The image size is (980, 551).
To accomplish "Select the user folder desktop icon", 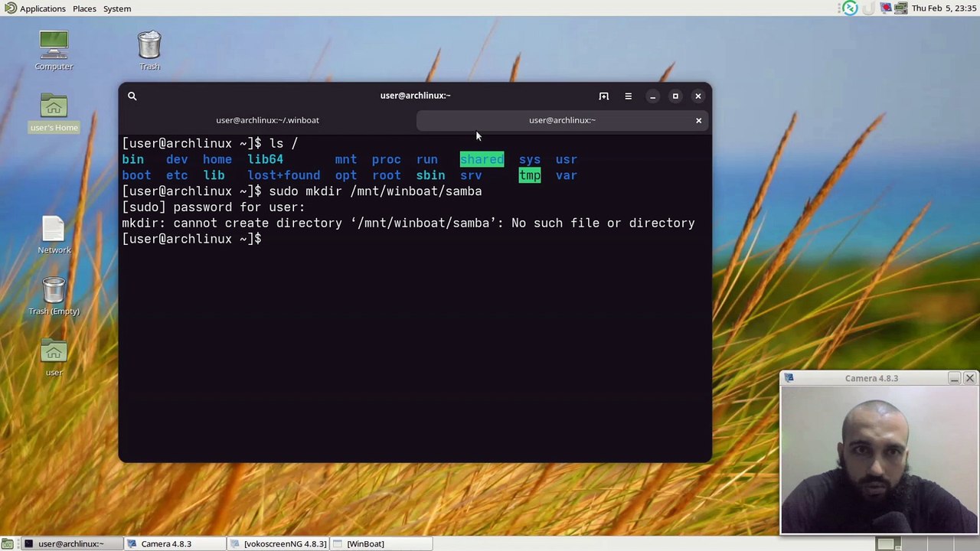I will 54,357.
